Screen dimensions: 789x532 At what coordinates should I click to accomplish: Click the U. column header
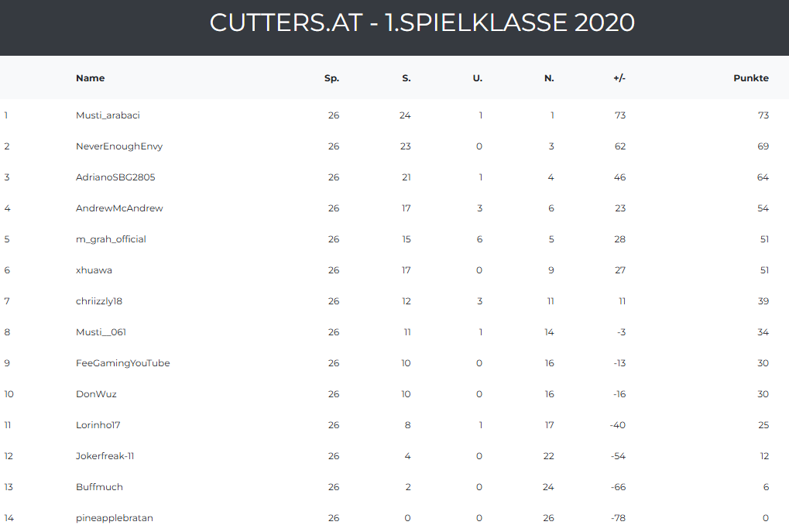477,78
